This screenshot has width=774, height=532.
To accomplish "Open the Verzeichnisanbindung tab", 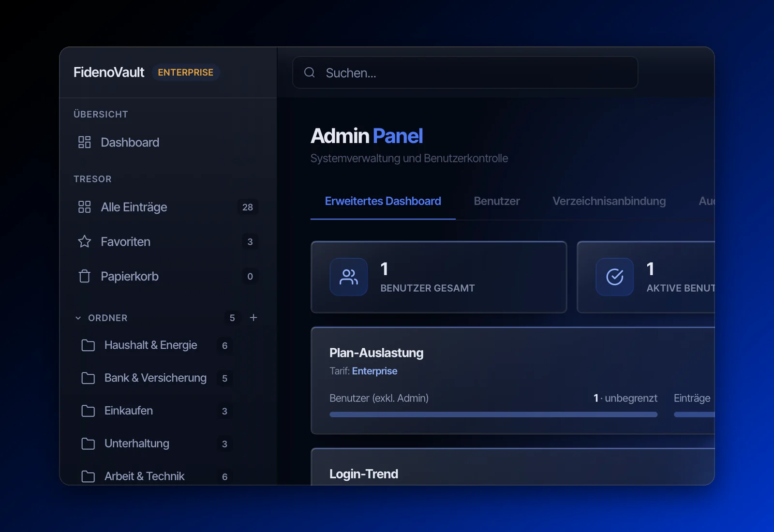I will (x=609, y=201).
